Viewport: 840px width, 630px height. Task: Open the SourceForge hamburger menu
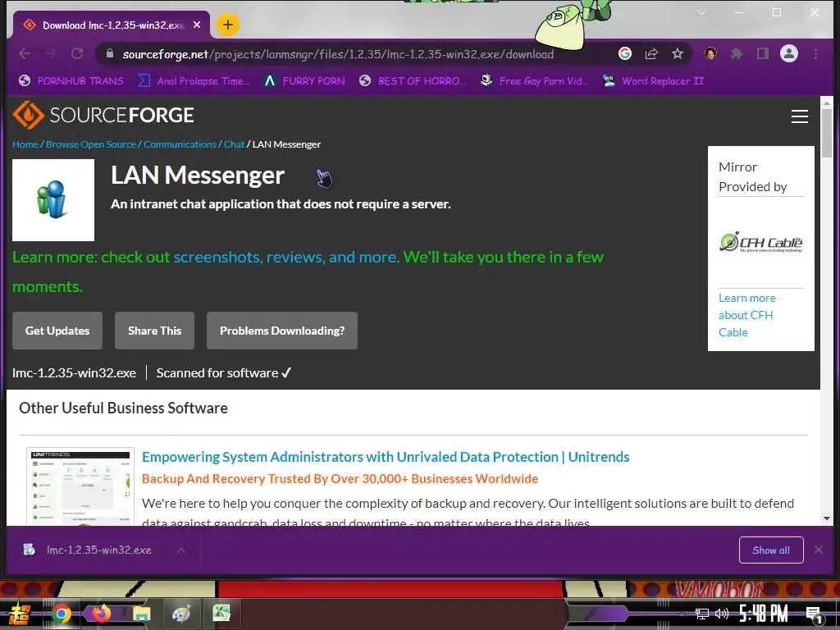pyautogui.click(x=799, y=116)
